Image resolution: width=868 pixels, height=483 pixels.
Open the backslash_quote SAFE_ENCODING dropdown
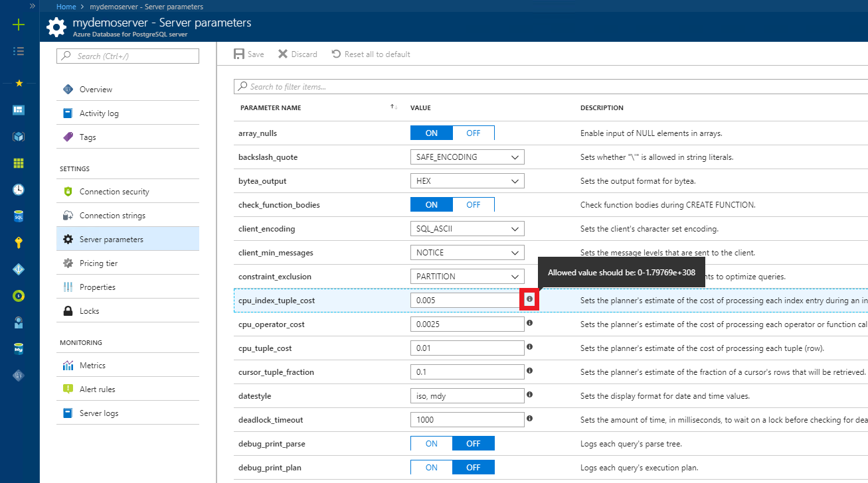coord(468,157)
